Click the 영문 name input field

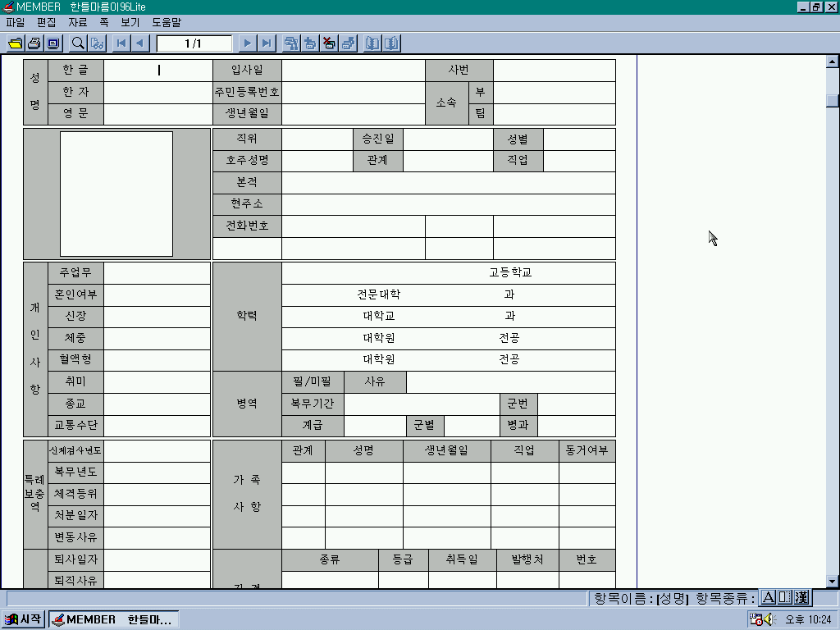click(x=158, y=114)
